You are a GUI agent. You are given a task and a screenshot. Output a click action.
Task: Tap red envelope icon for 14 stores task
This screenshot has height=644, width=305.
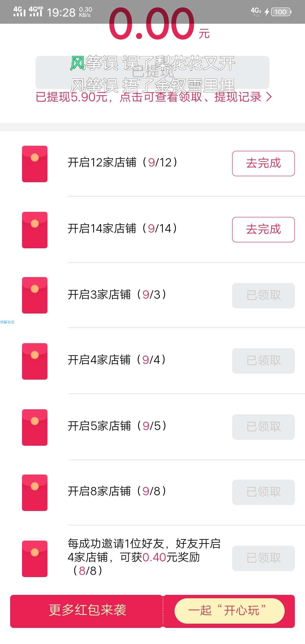click(x=35, y=230)
